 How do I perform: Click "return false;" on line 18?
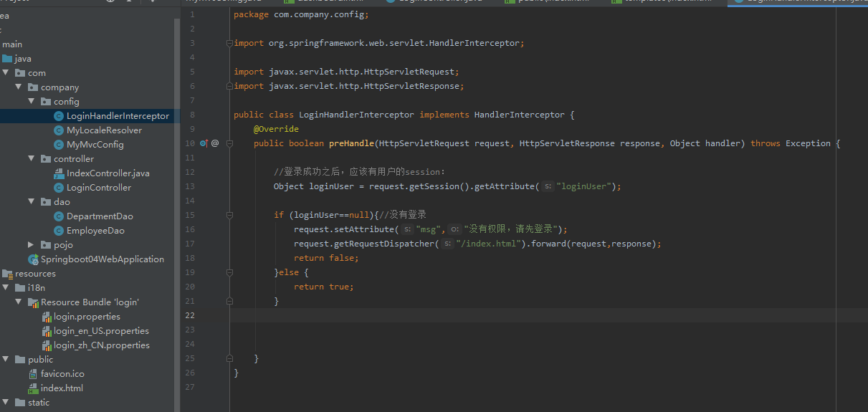click(326, 258)
